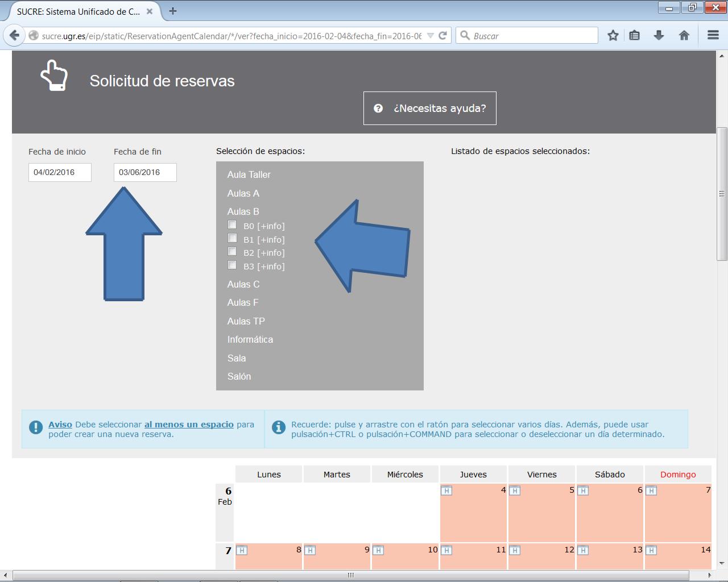Click the ¿Necesitas ayuda? button
Image resolution: width=728 pixels, height=582 pixels.
430,108
